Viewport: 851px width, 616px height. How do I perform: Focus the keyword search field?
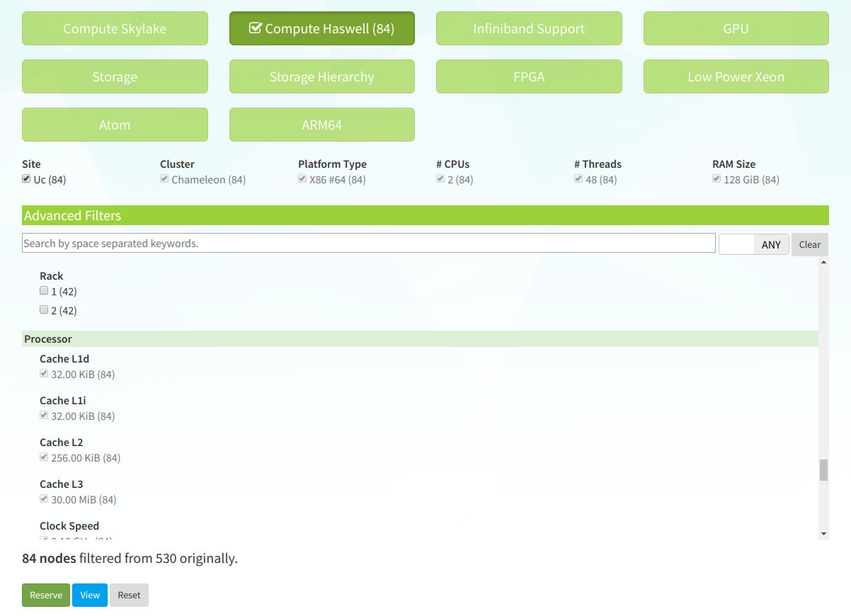tap(369, 243)
